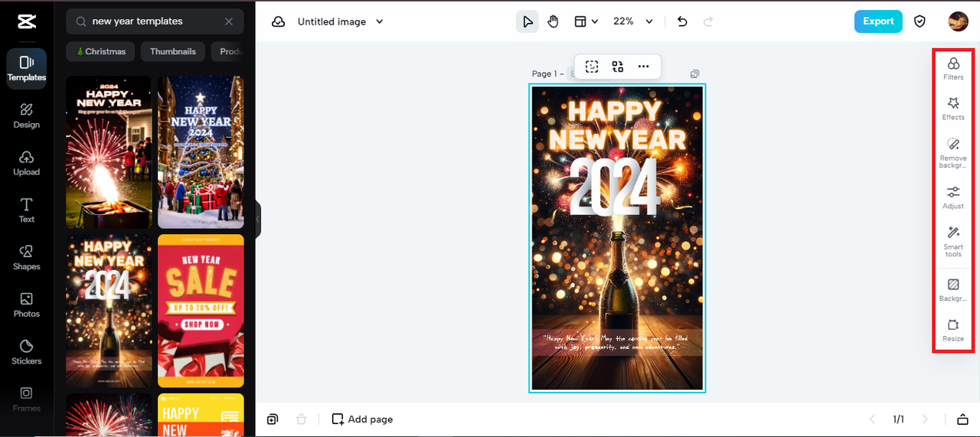Click the duplicate page icon at bottom left
Image resolution: width=980 pixels, height=437 pixels.
point(273,419)
